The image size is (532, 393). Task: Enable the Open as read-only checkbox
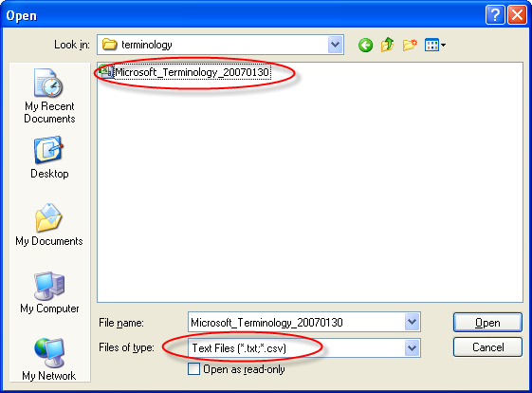[x=193, y=369]
